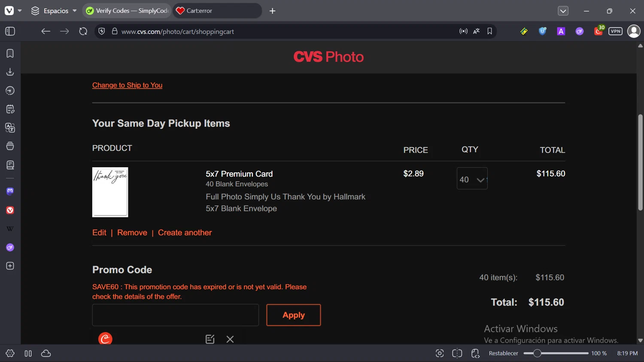Click the 8:19 PM clock in status bar

(627, 353)
